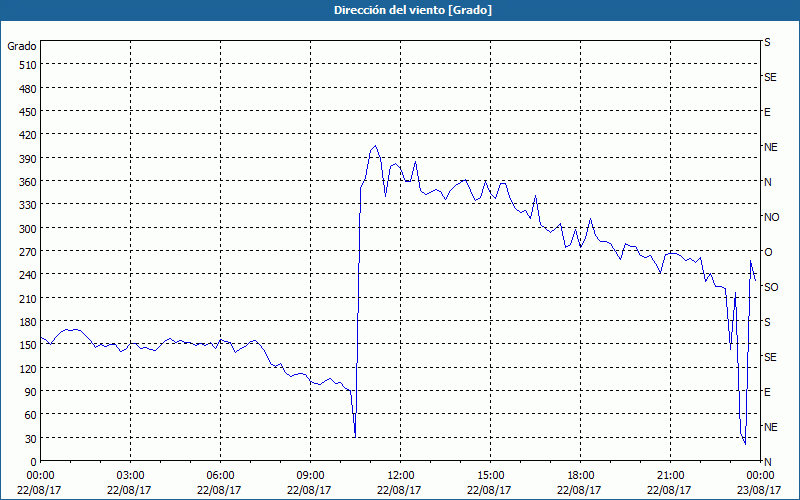The image size is (800, 500).
Task: Click the chart title Dirección del viento [Grado]
Action: (413, 10)
